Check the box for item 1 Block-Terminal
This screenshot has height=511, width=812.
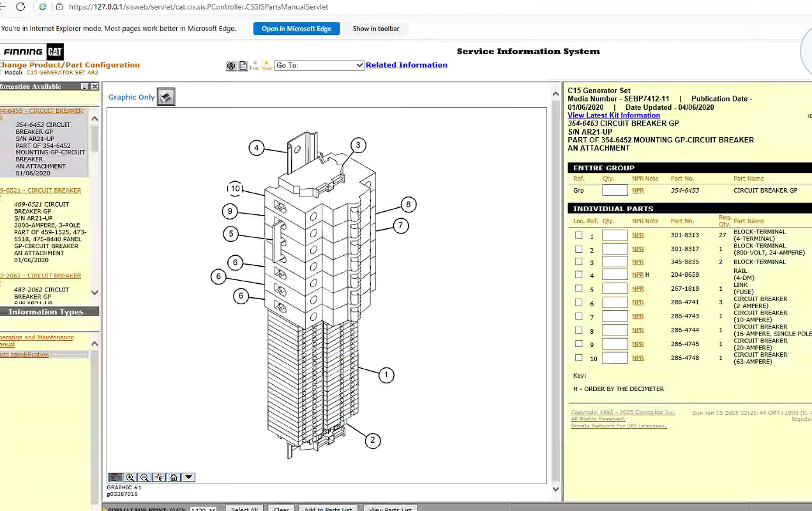point(578,235)
